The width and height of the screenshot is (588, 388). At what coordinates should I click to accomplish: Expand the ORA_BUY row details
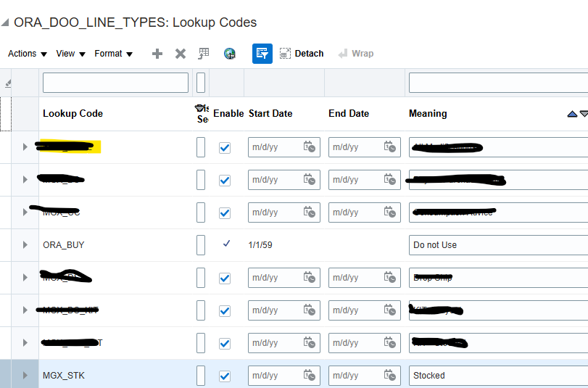25,244
